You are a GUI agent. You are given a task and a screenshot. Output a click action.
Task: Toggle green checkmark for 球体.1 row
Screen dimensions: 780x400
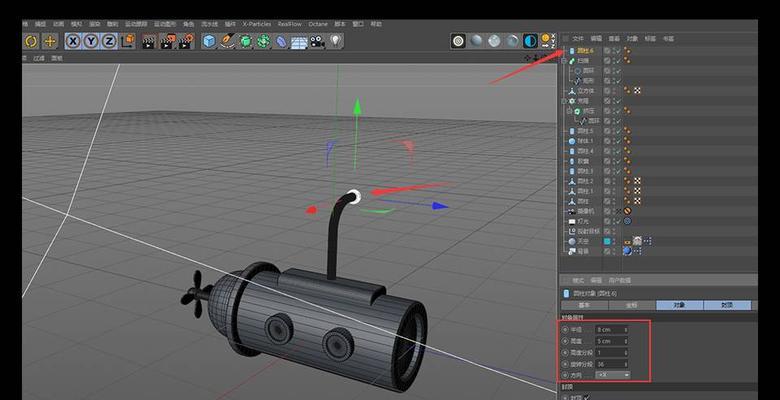click(x=618, y=141)
